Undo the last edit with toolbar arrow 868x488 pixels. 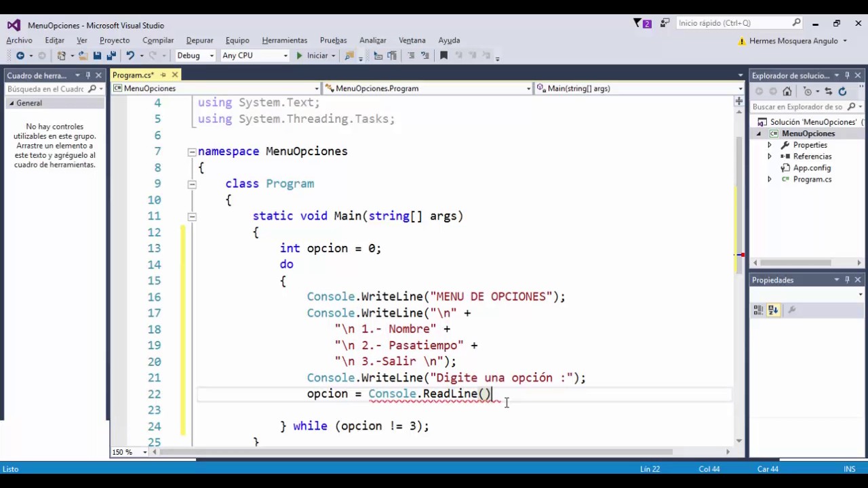coord(130,56)
